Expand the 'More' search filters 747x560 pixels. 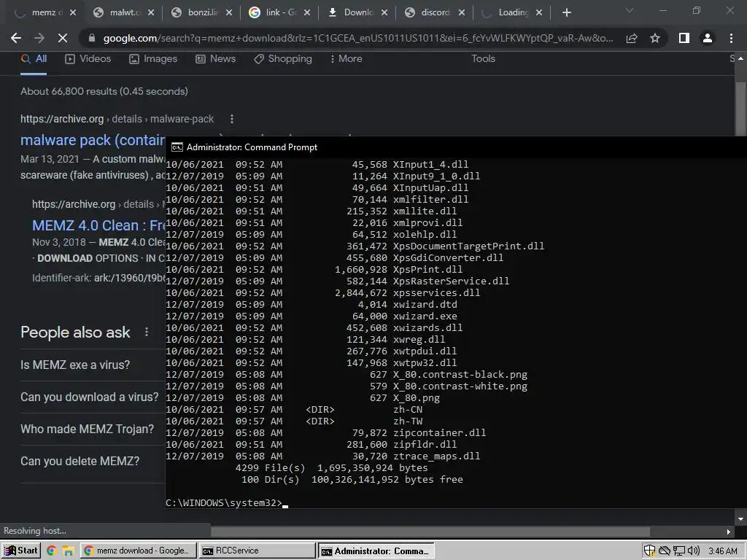click(x=346, y=58)
